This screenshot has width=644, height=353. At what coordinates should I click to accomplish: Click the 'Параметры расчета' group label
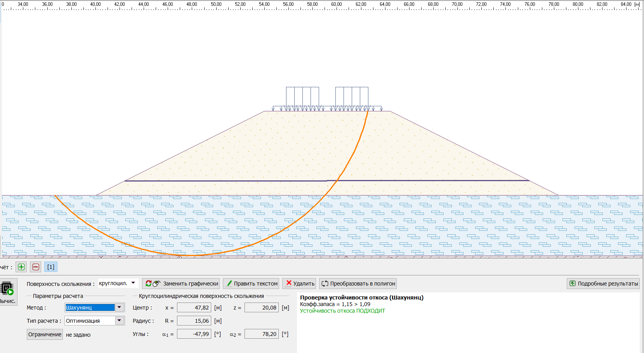pos(58,296)
